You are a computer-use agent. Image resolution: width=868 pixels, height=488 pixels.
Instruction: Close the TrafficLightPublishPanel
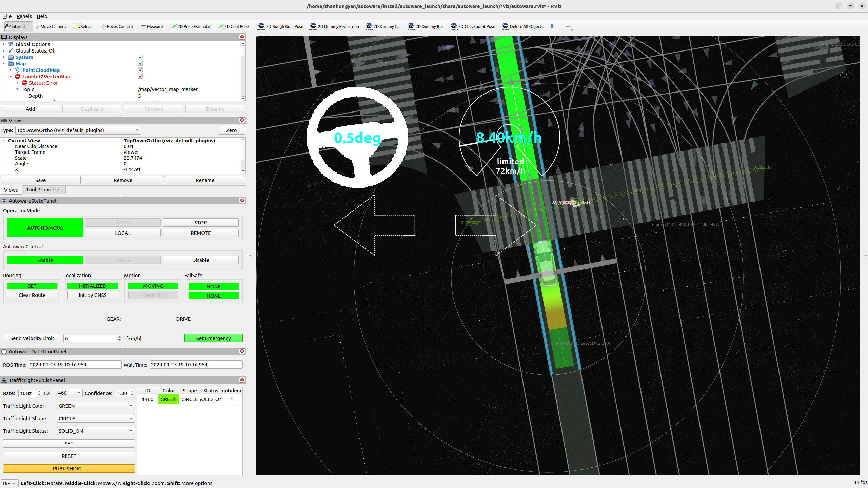pyautogui.click(x=242, y=380)
